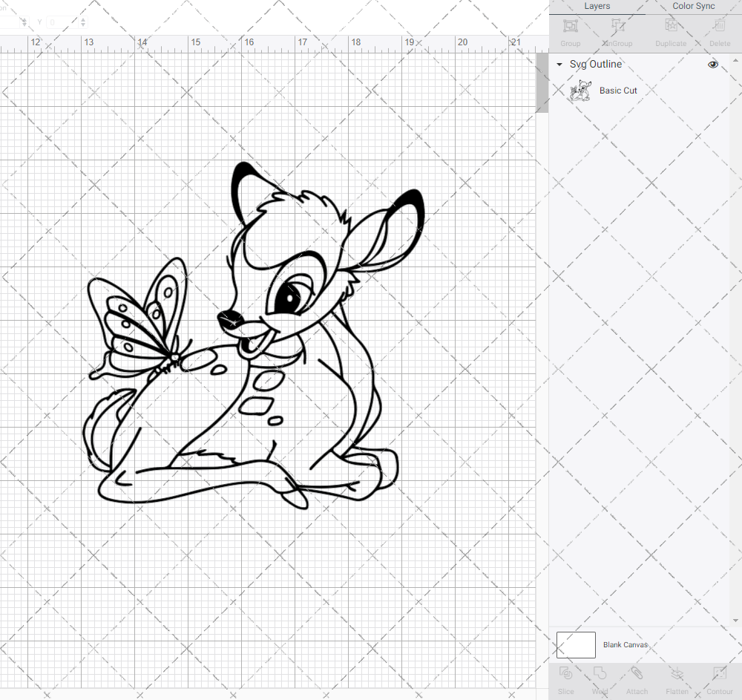Screen dimensions: 742x700
Task: Open the Blank Canvas color swatch
Action: point(576,645)
